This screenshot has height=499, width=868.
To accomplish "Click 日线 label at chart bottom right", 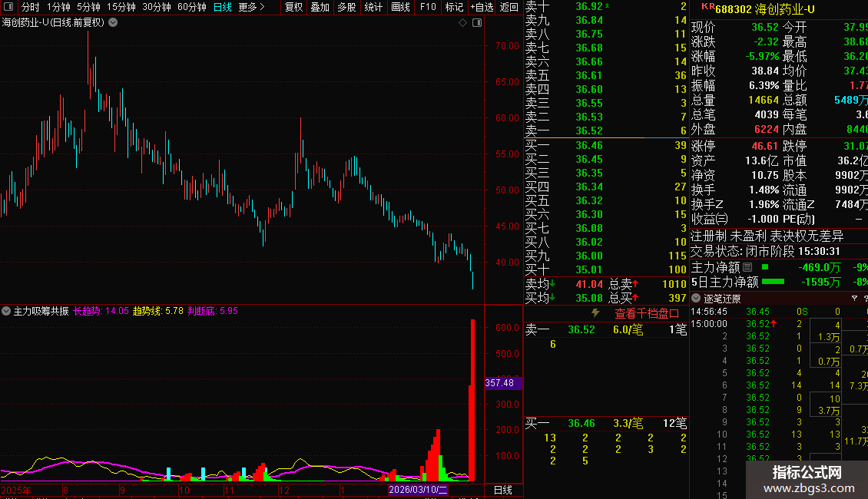I will point(502,490).
